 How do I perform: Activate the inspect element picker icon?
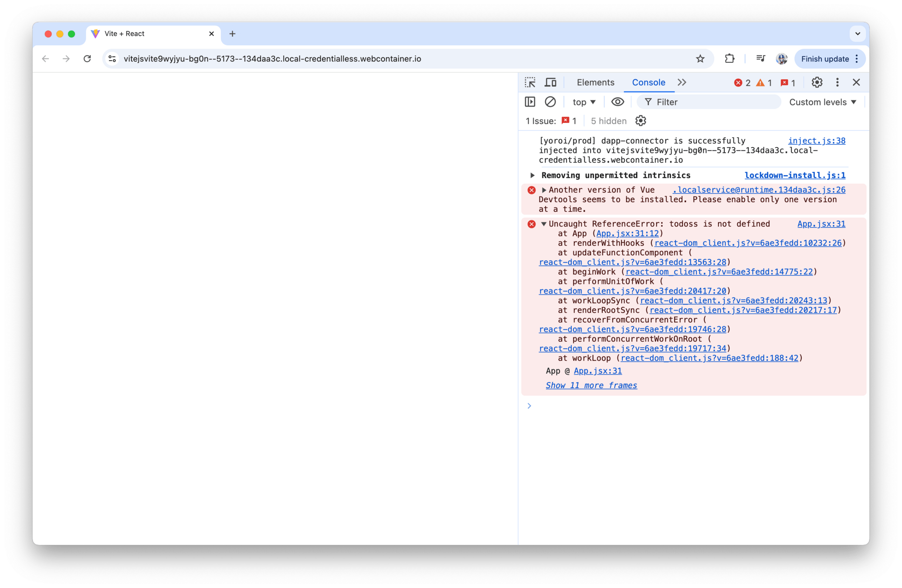pyautogui.click(x=530, y=82)
